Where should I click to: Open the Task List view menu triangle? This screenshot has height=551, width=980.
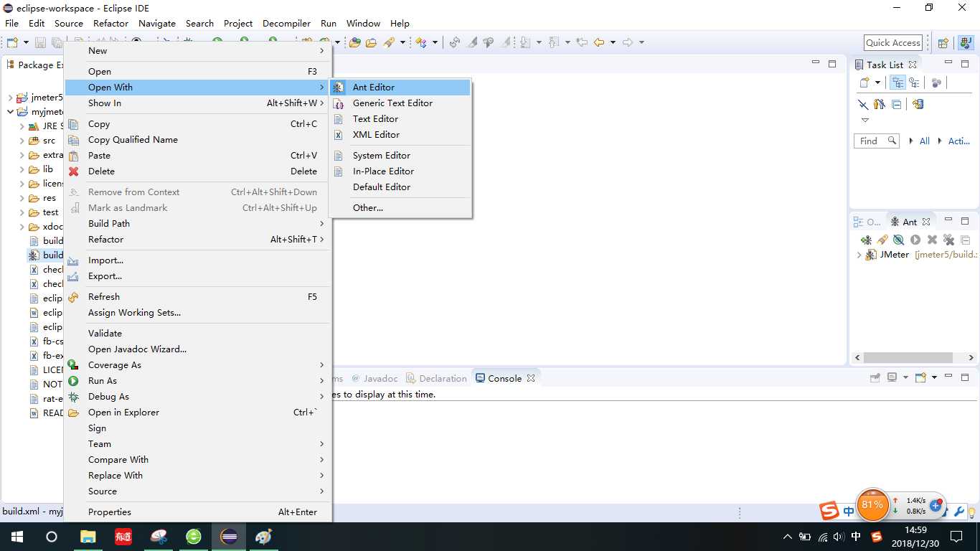tap(864, 121)
